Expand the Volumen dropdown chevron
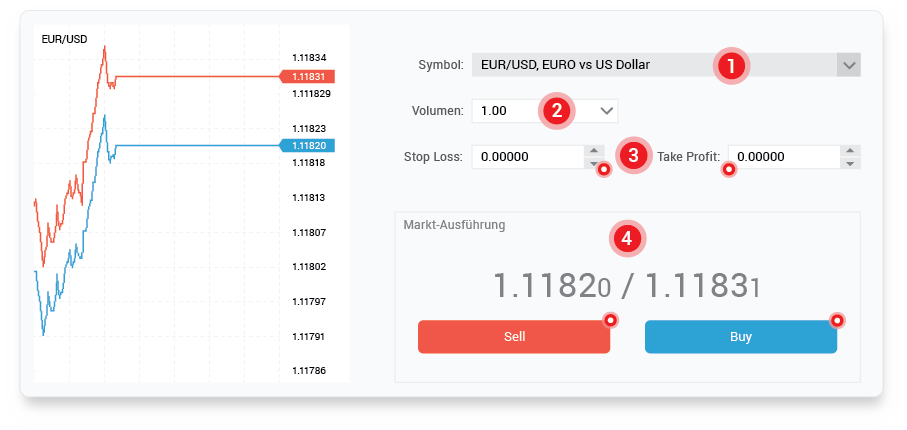The image size is (907, 430). tap(606, 111)
